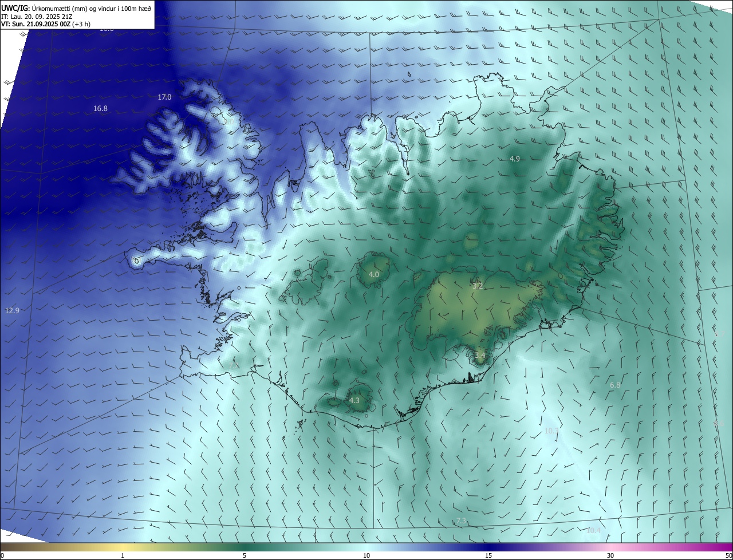Screen dimensions: 733x560
Task: Click the 3.4 value near south coast
Action: (x=480, y=356)
